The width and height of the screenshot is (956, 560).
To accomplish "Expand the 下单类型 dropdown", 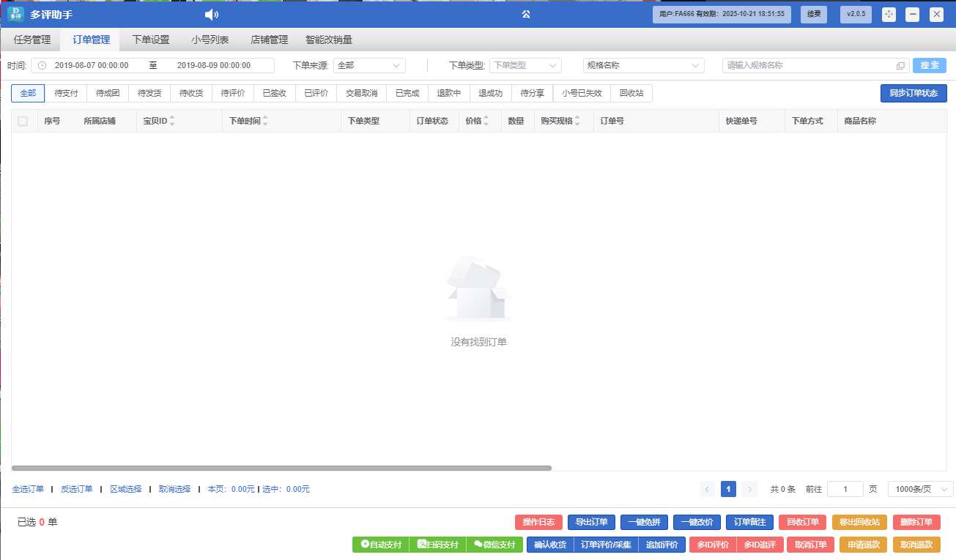I will pyautogui.click(x=525, y=66).
